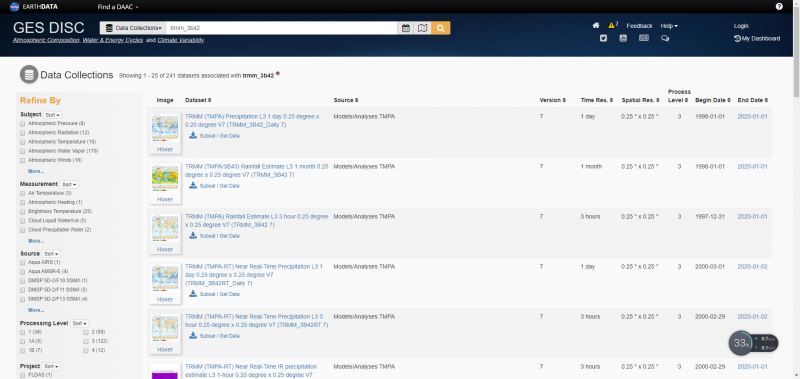800x379 pixels.
Task: Open the Processing Level Sort dropdown
Action: click(x=80, y=323)
